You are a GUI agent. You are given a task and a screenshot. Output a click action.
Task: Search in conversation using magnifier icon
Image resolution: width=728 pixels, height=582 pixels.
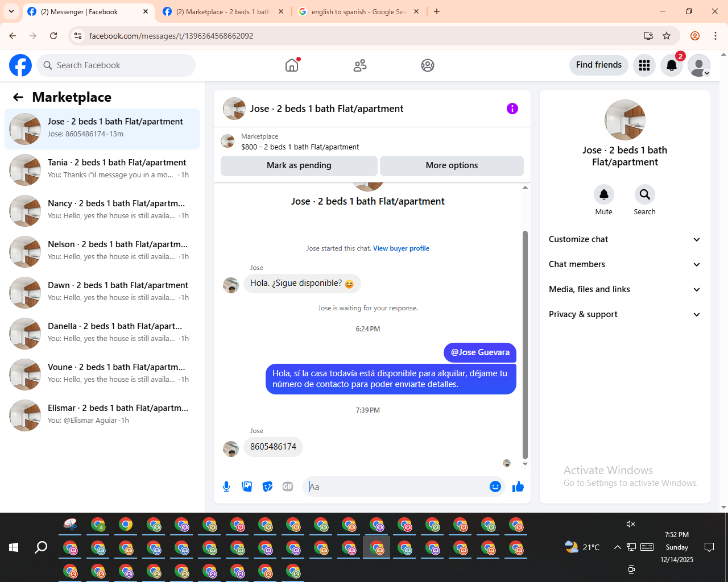(x=645, y=194)
